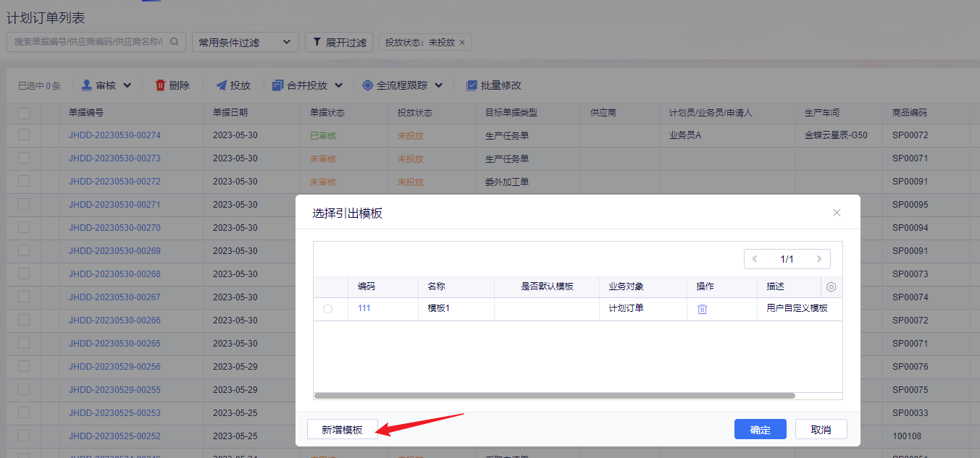The height and width of the screenshot is (458, 980).
Task: Check the row JHDD-20230530-00267
Action: pos(24,297)
